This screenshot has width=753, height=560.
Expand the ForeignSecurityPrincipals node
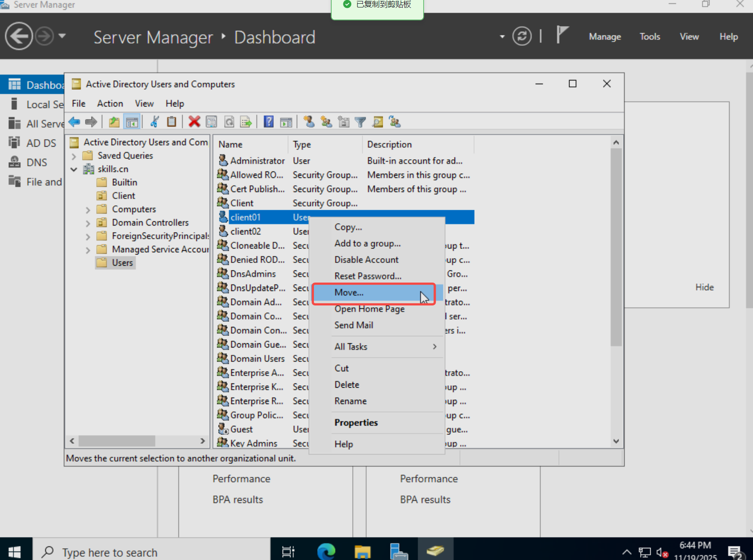point(88,236)
